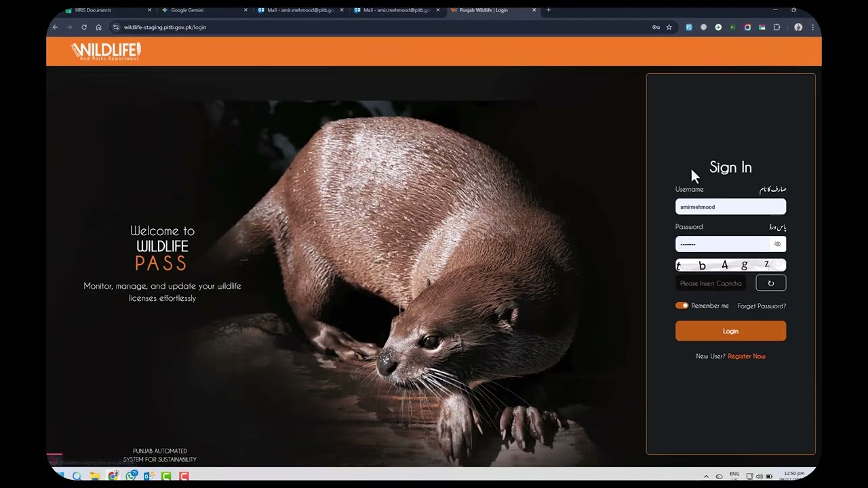Open File Explorer from the taskbar
868x488 pixels.
[x=95, y=476]
